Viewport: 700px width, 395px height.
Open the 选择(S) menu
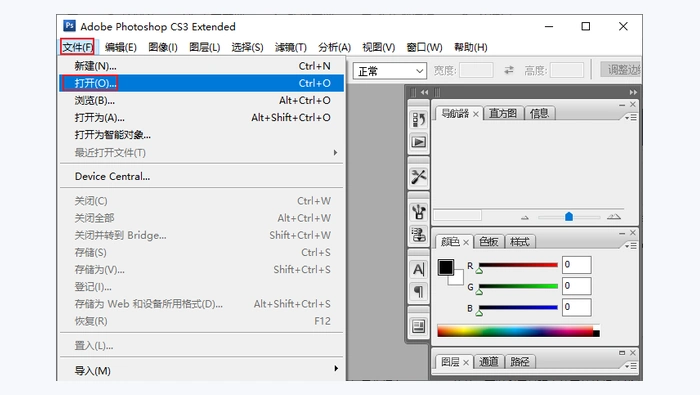click(x=247, y=47)
